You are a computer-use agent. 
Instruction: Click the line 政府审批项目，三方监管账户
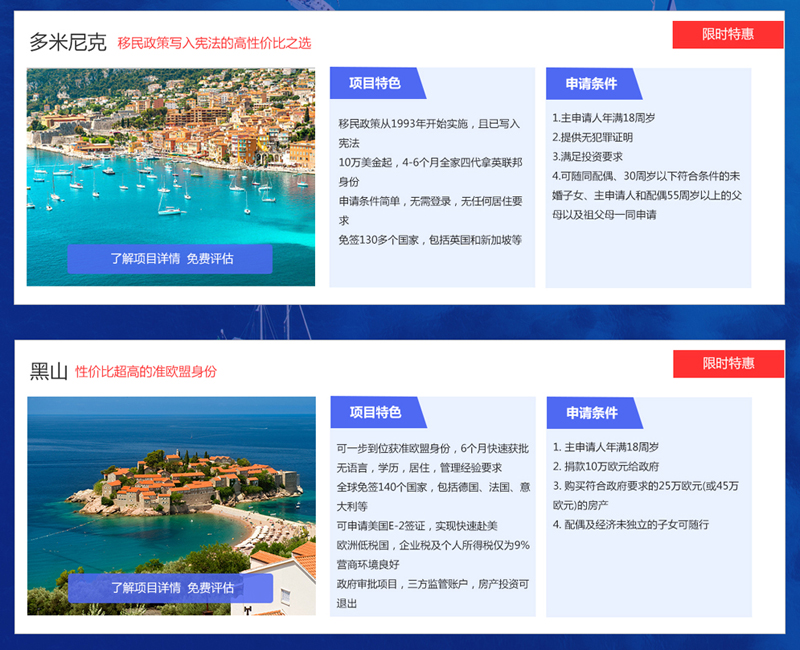click(x=402, y=584)
